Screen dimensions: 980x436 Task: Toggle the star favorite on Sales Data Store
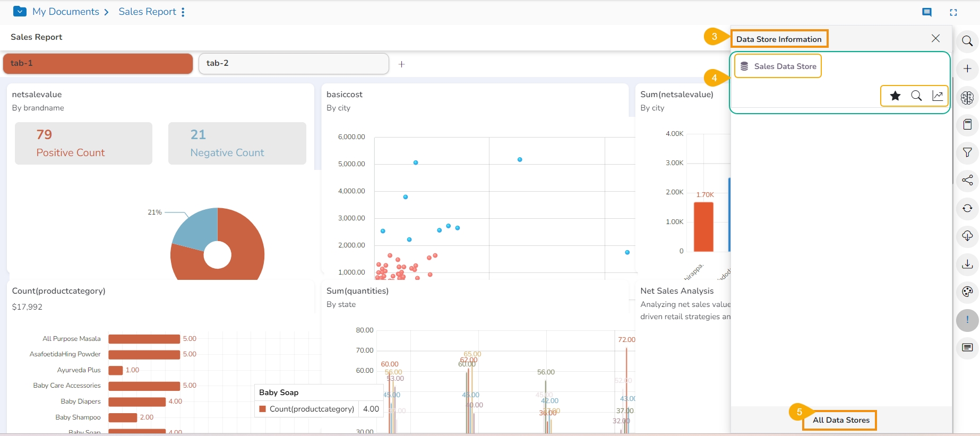tap(895, 96)
